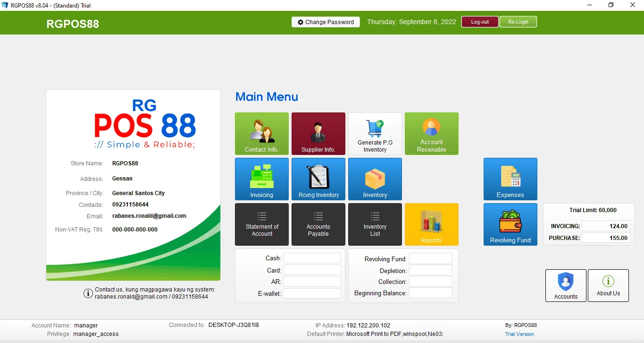Click the IP address 192.122.200.102
The image size is (644, 343).
click(368, 326)
